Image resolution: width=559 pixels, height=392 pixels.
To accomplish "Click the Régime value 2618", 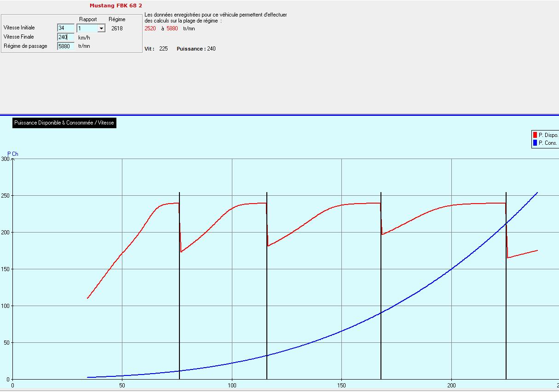I will pos(117,28).
